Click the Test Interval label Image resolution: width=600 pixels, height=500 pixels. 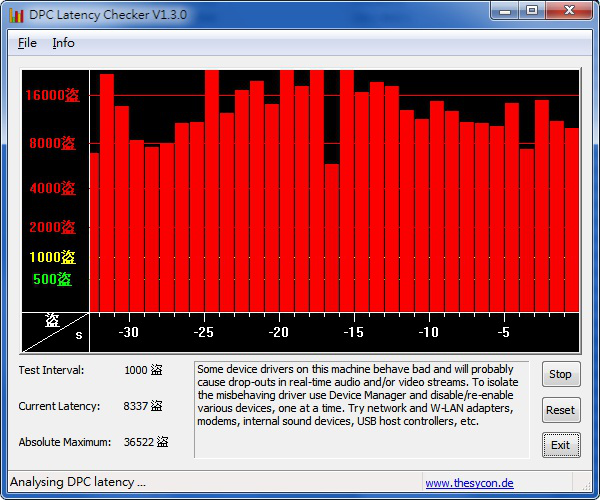click(51, 370)
